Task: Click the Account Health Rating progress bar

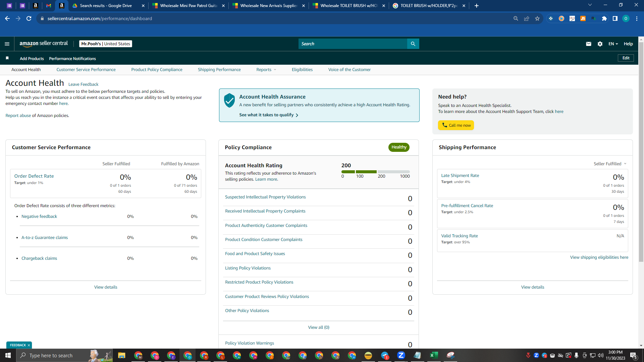Action: (x=376, y=172)
